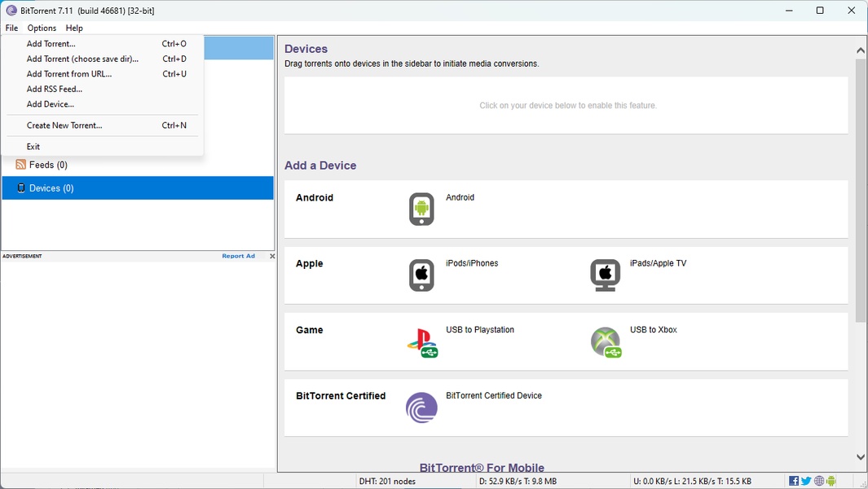
Task: Click the Android icon in status bar
Action: pyautogui.click(x=831, y=480)
